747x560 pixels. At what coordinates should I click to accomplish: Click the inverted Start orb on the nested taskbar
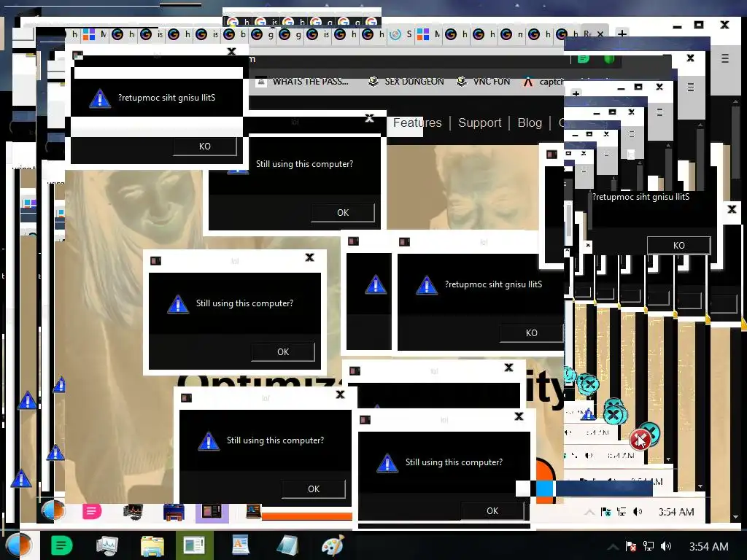(x=53, y=510)
